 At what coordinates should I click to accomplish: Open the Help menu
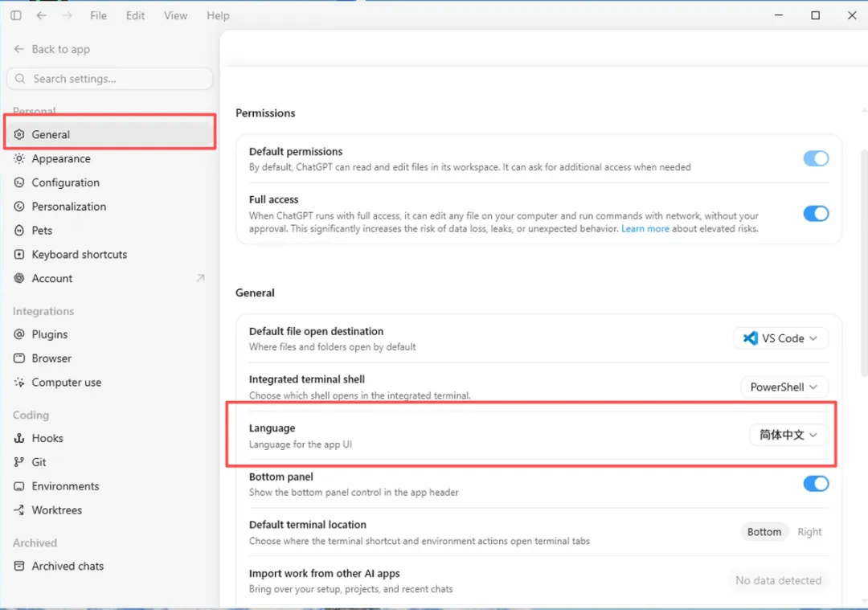(x=218, y=15)
